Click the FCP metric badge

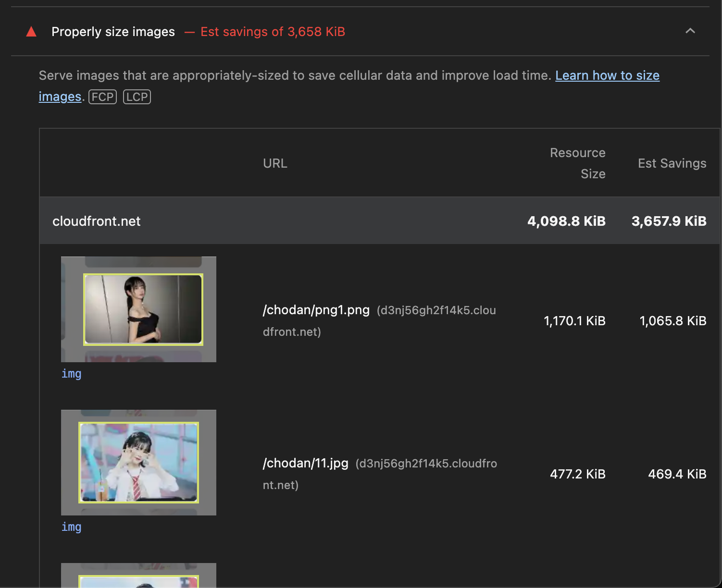(x=102, y=97)
